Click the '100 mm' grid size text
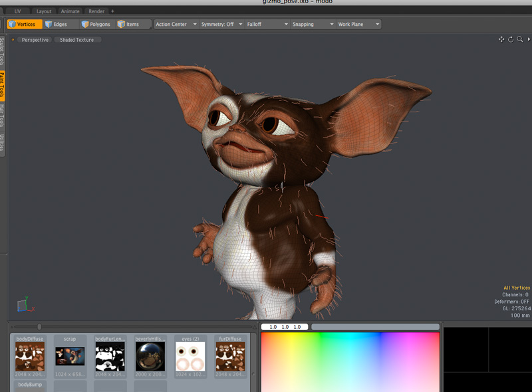 [520, 316]
